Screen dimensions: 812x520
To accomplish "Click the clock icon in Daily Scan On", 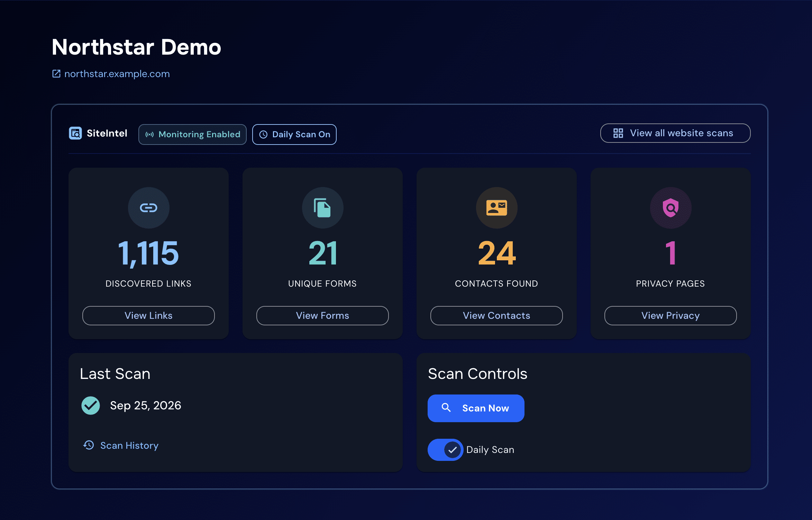I will pyautogui.click(x=263, y=134).
